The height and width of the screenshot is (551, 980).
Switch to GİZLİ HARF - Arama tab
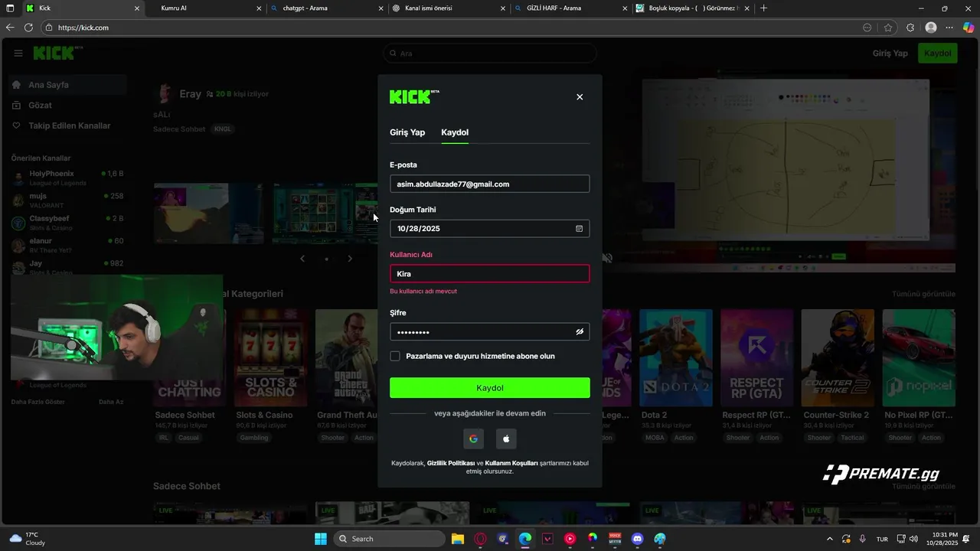click(570, 8)
